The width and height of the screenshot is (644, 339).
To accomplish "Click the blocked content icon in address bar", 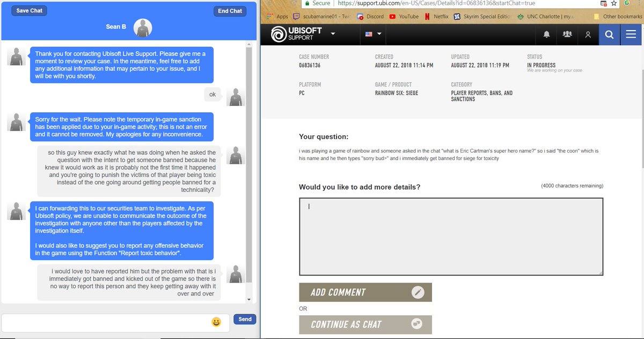I will tap(603, 3).
